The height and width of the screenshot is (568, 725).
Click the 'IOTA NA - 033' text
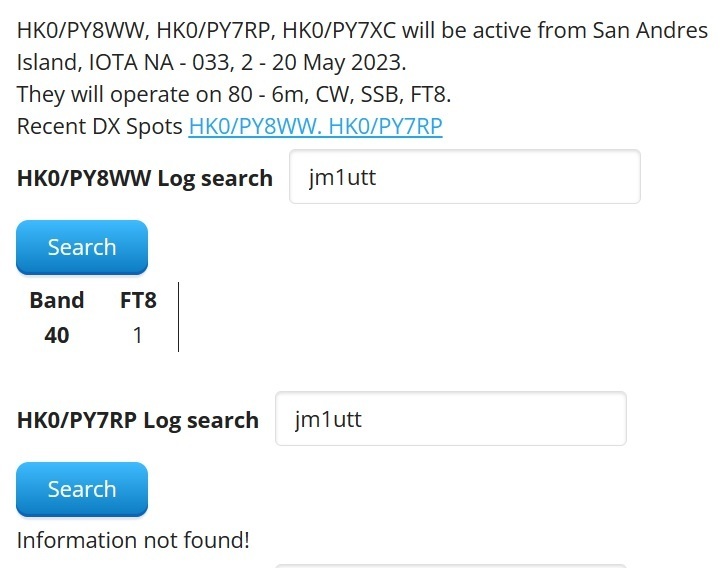click(139, 62)
